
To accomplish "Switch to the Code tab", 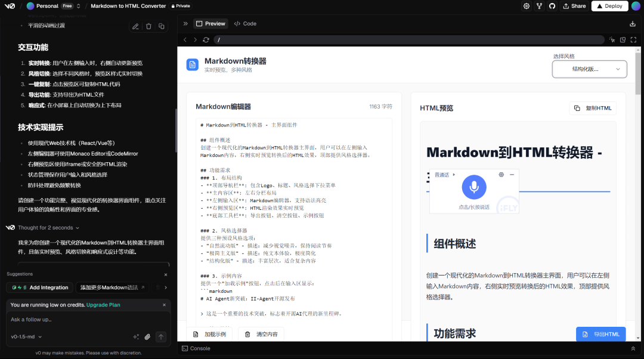I will pos(245,23).
